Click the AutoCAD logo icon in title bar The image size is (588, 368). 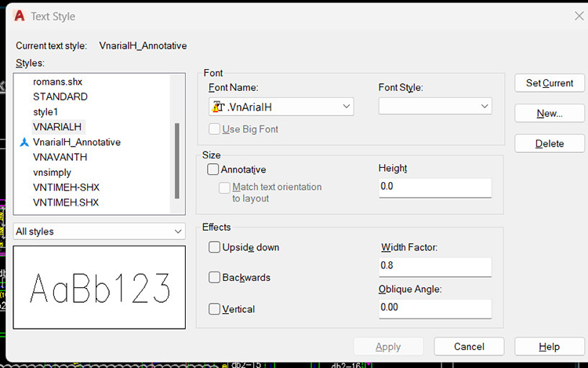(x=19, y=16)
